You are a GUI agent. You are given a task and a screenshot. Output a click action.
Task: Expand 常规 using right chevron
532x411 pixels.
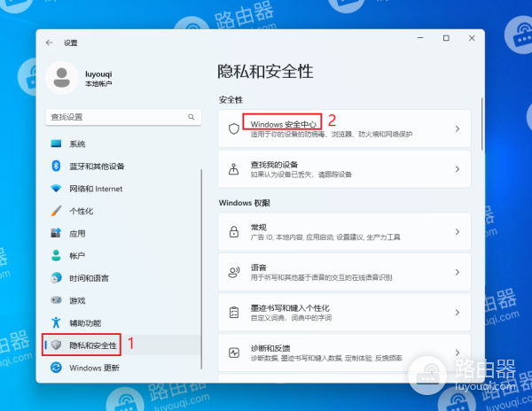click(x=458, y=232)
